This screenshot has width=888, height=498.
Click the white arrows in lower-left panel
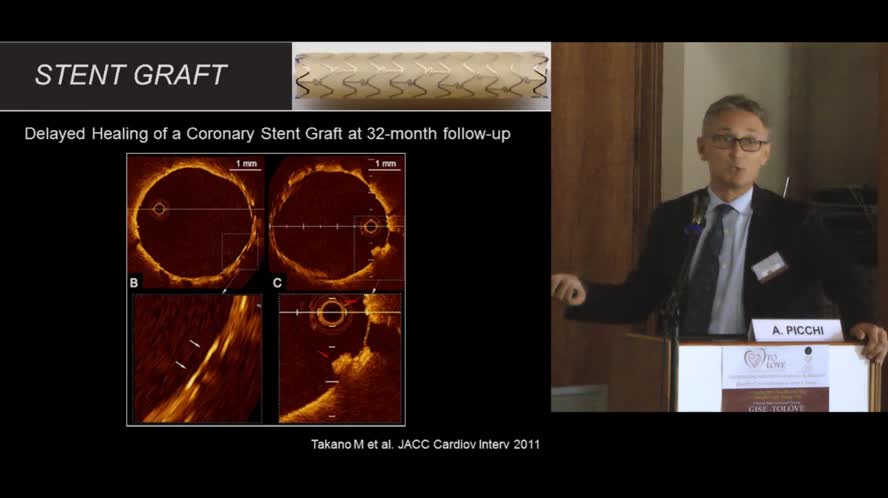coord(187,354)
